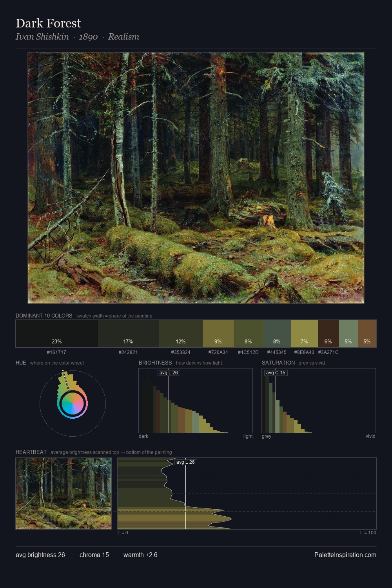The width and height of the screenshot is (392, 588).
Task: Select the 5% warm brown swatch at the end
Action: click(x=367, y=334)
